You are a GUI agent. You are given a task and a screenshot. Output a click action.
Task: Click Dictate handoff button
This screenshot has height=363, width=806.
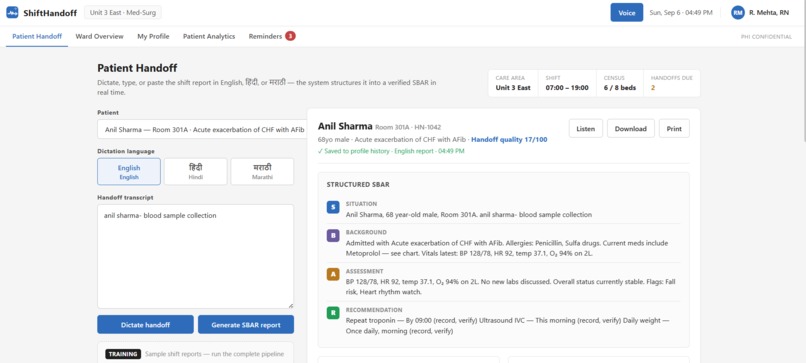click(145, 325)
